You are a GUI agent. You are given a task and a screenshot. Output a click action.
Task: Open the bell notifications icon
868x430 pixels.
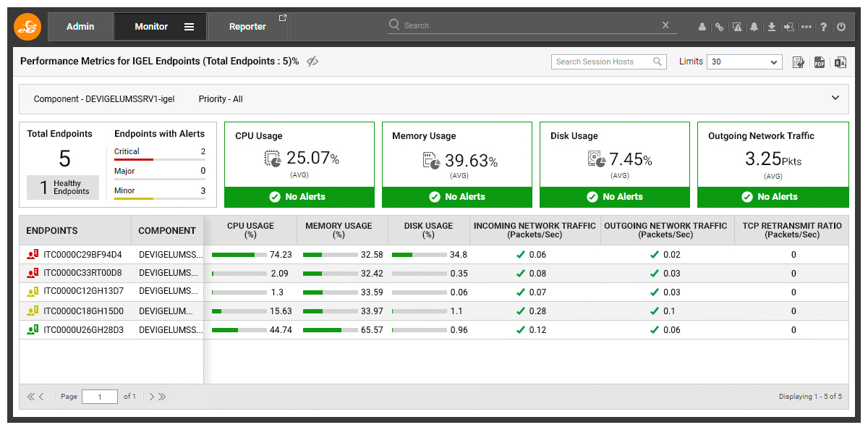pos(754,27)
